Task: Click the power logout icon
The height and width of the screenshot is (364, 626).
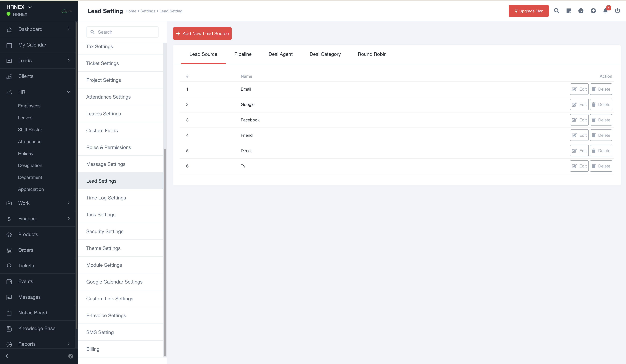Action: tap(617, 11)
